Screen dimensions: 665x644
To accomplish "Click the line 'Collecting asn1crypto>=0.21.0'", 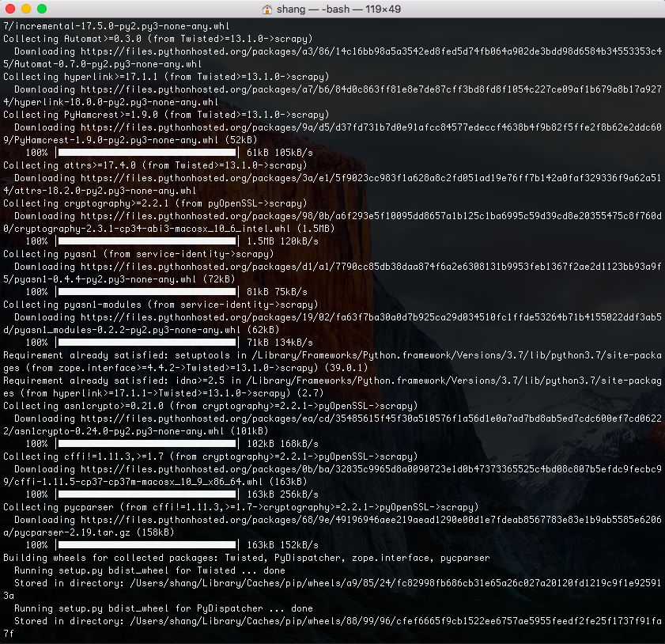I will coord(210,406).
